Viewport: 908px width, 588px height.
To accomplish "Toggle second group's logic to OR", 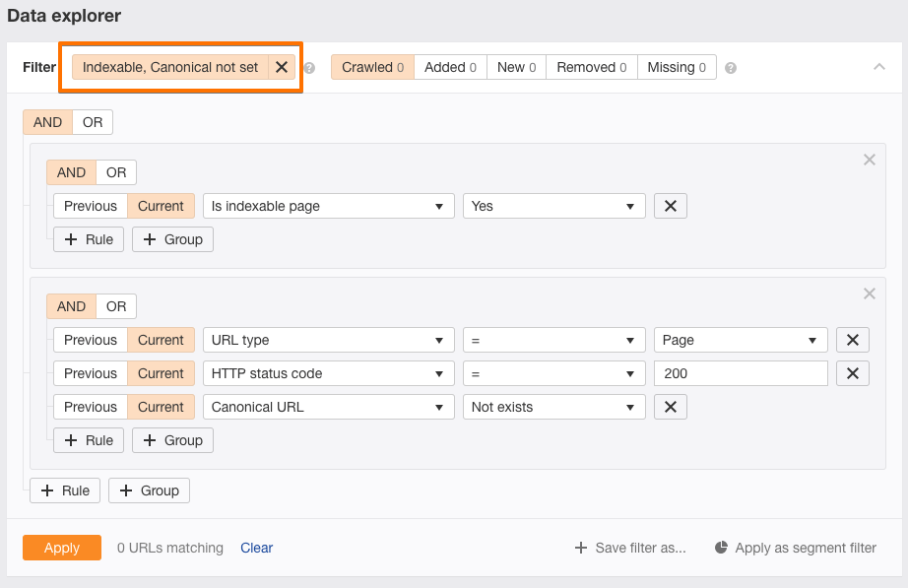I will tap(116, 306).
